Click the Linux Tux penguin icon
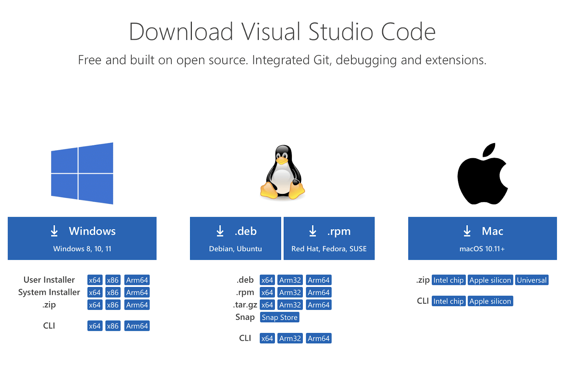Screen dimensions: 588x372 [x=283, y=172]
